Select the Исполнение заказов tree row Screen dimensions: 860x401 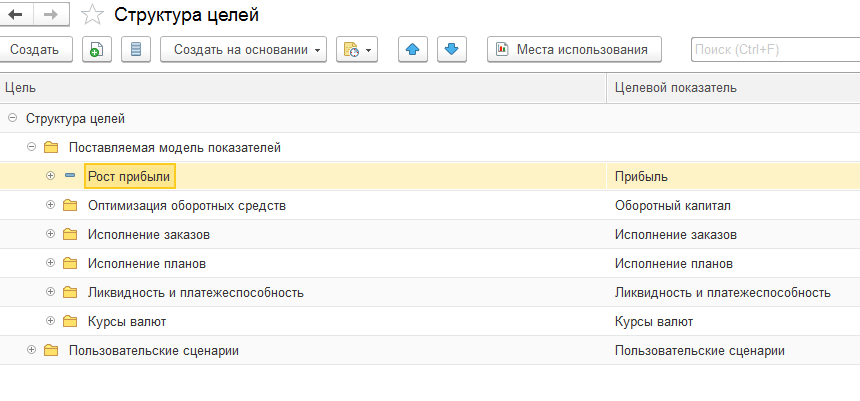pyautogui.click(x=148, y=235)
